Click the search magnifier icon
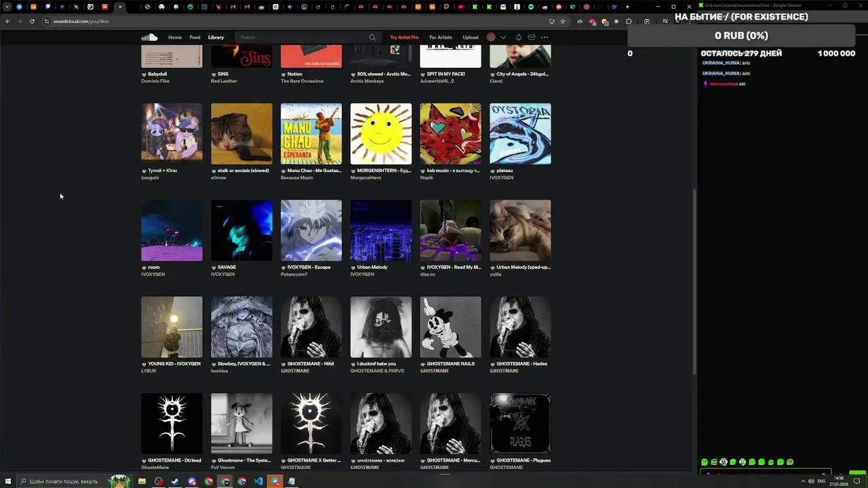The height and width of the screenshot is (488, 868). point(372,37)
